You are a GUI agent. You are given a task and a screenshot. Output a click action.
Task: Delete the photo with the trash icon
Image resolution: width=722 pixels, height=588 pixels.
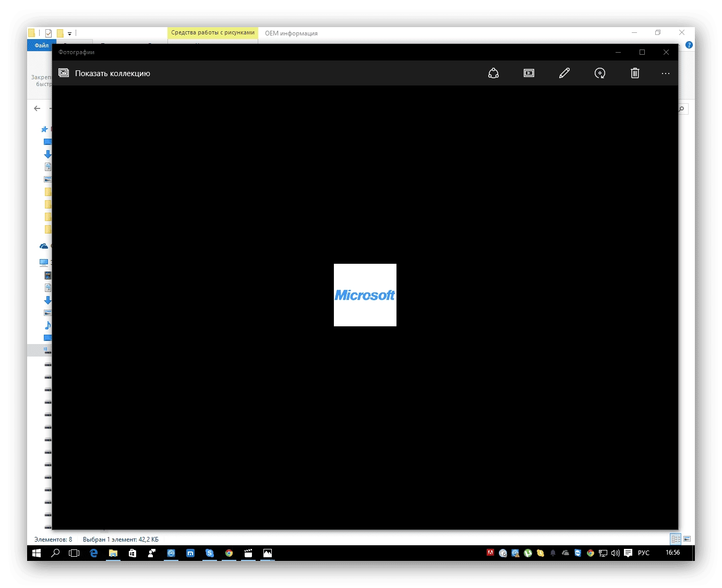tap(635, 73)
